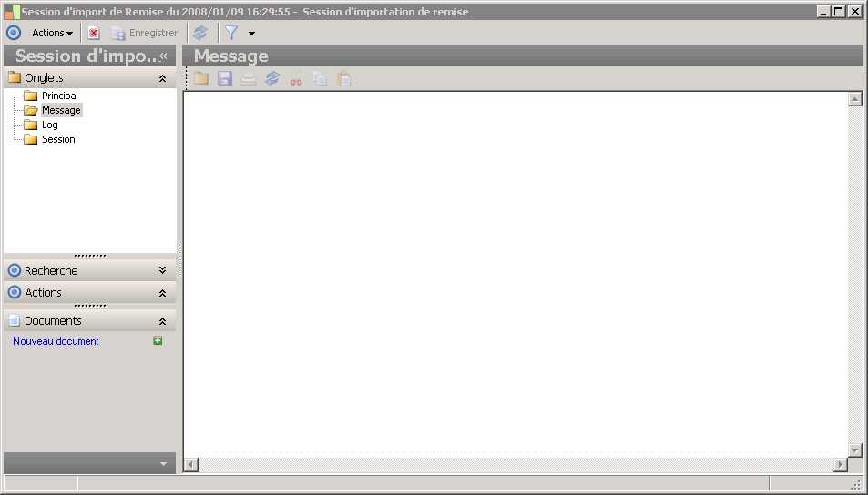
Task: Click the blue circle icon beside Actions menu
Action: click(x=14, y=33)
